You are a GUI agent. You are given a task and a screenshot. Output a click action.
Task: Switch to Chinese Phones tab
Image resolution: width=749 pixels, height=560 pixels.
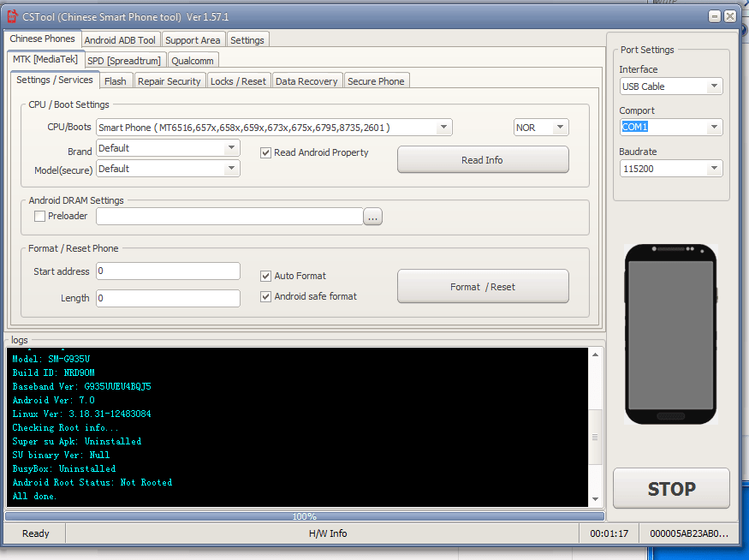pos(42,39)
